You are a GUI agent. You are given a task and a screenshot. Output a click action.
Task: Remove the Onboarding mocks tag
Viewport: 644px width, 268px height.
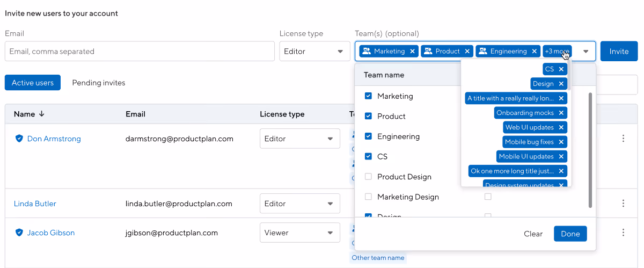[x=561, y=113]
